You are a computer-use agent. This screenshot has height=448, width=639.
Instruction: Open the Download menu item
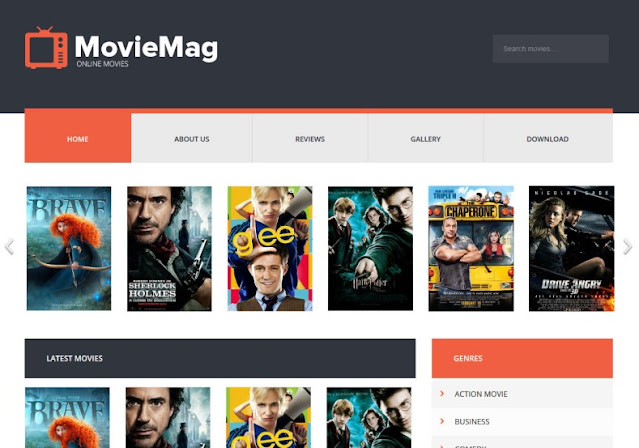[x=548, y=139]
